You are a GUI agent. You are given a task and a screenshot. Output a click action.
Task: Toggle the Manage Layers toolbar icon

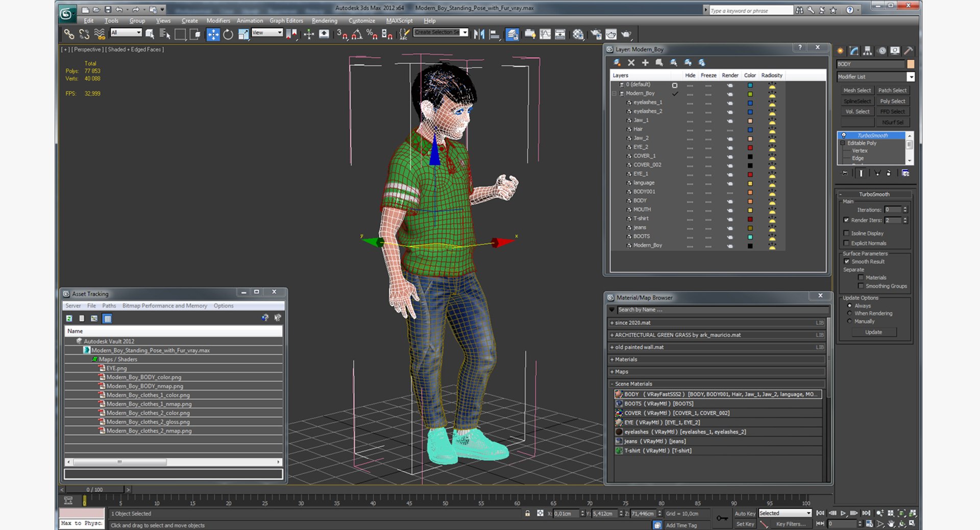(512, 34)
